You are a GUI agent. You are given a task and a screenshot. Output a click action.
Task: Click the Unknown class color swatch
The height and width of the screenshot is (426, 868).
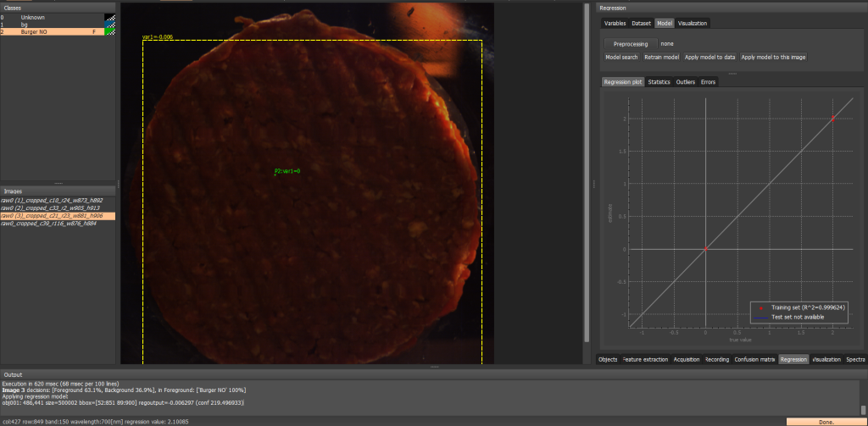[109, 17]
